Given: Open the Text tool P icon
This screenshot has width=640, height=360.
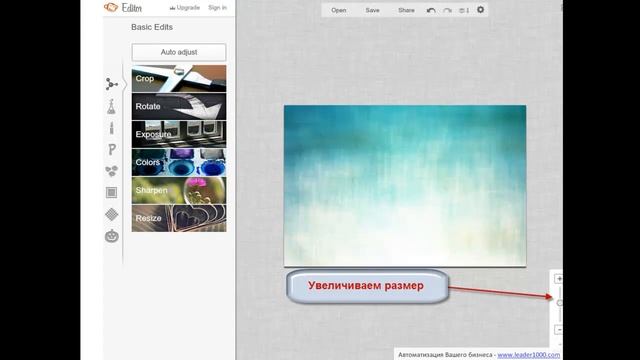Looking at the screenshot, I should (111, 150).
